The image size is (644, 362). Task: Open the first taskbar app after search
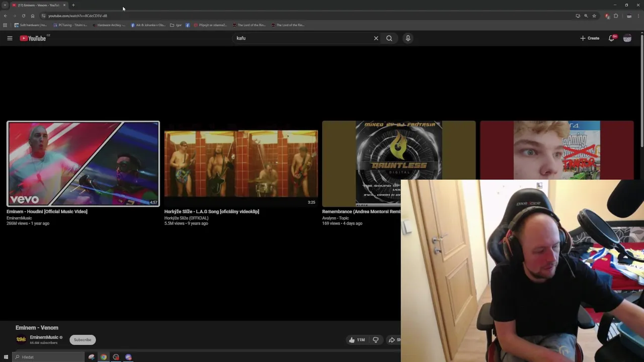[x=92, y=357]
